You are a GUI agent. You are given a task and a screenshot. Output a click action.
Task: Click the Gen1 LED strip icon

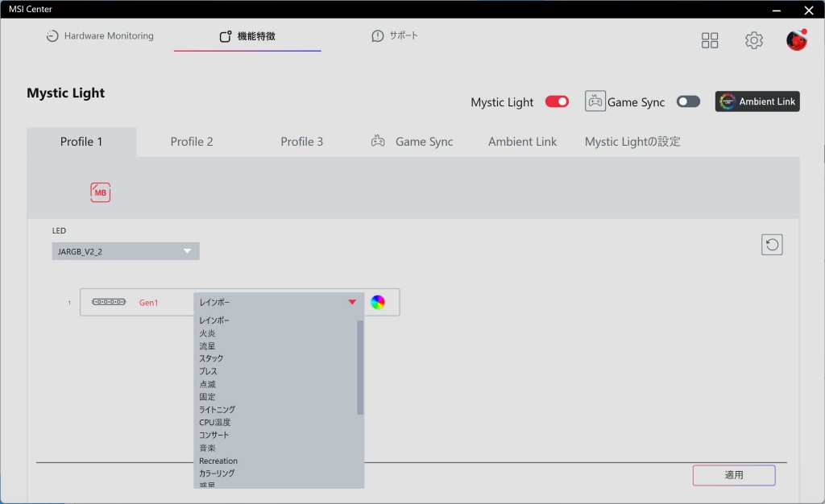pos(109,302)
